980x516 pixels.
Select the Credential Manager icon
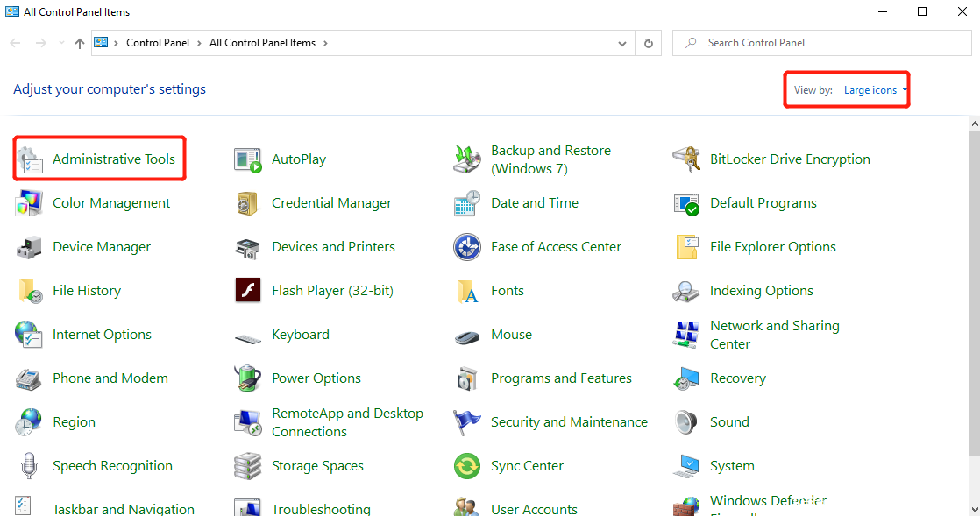[248, 203]
